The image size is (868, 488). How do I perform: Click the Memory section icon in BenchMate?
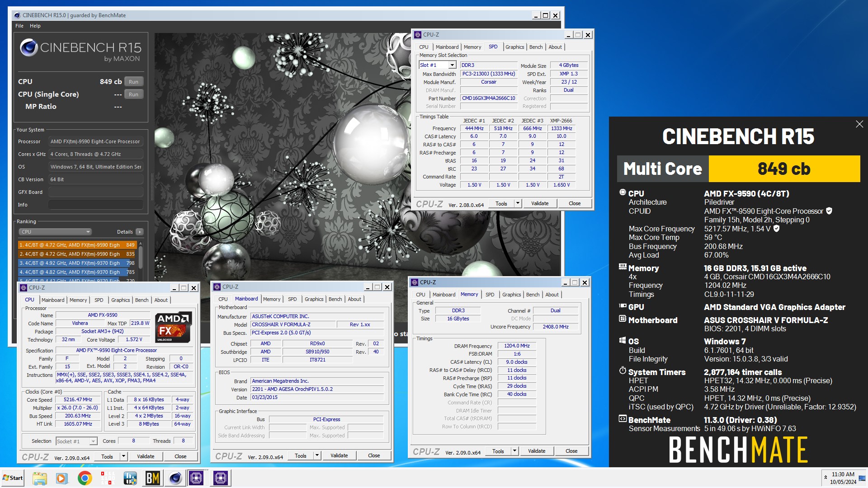point(623,267)
